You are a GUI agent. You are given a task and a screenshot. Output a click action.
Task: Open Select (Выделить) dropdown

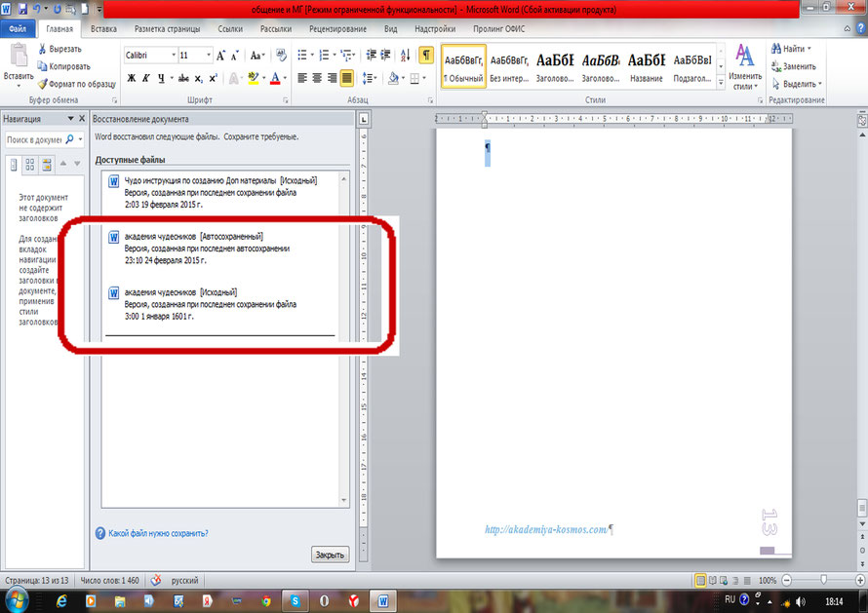797,84
